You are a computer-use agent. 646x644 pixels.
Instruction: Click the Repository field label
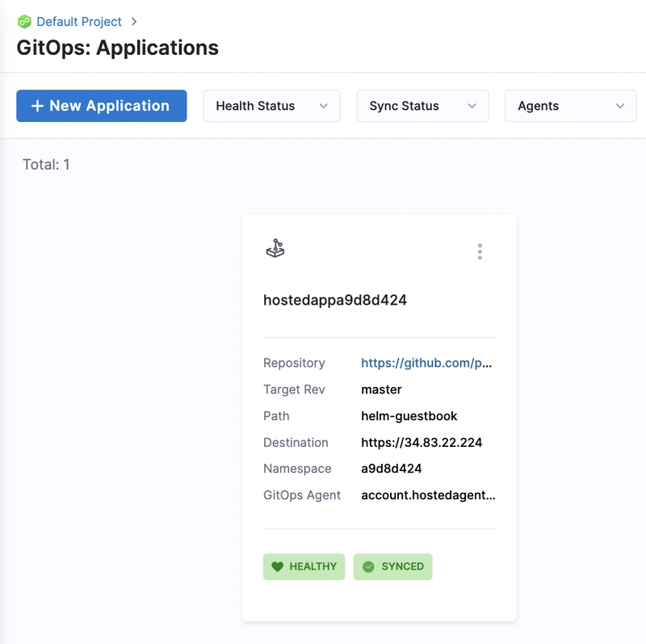point(294,363)
